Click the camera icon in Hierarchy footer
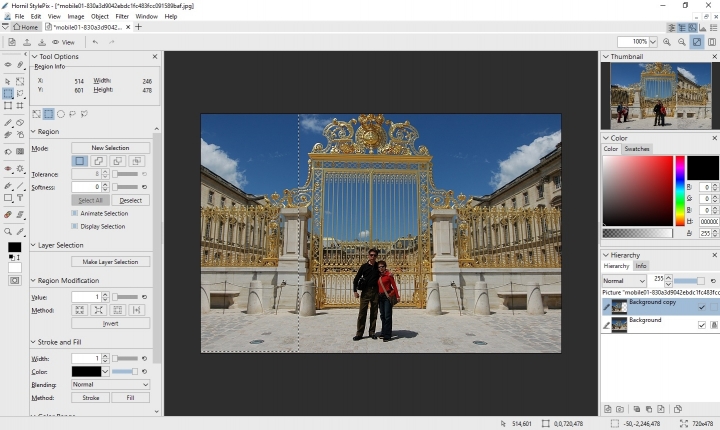The width and height of the screenshot is (720, 430). pos(620,409)
